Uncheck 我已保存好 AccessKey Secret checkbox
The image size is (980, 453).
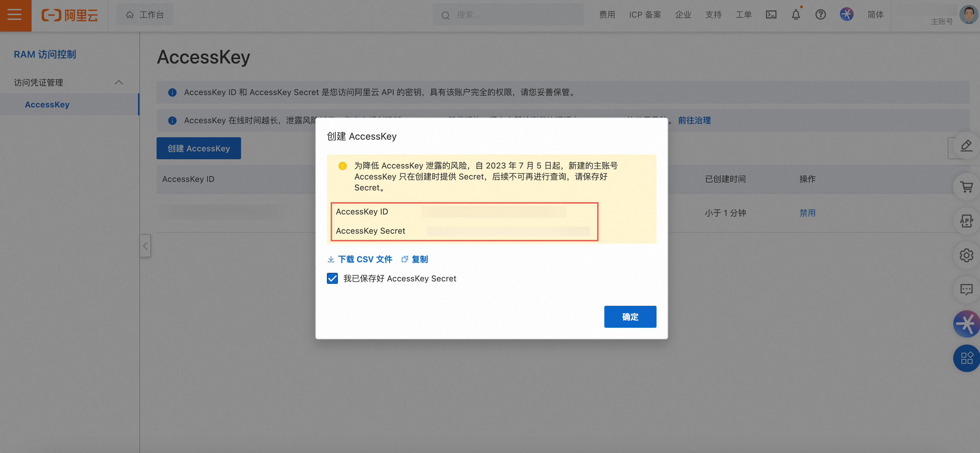pyautogui.click(x=332, y=278)
